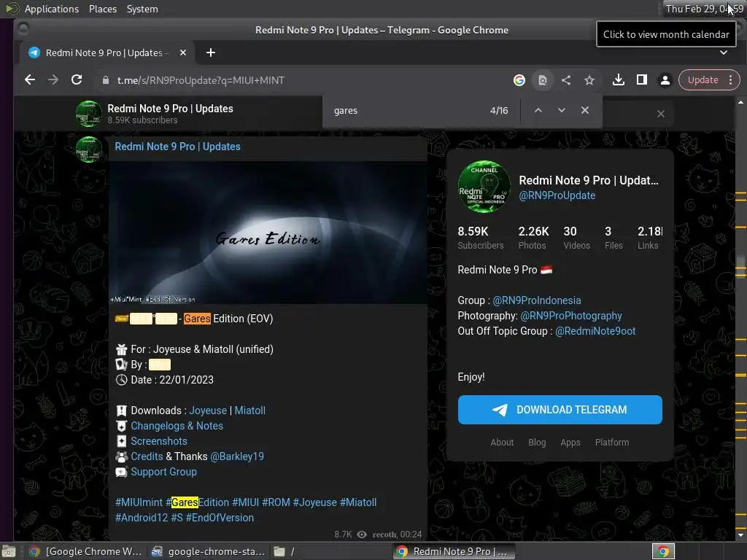Screen dimensions: 747x560
Task: Click the #MIUImint hashtag
Action: pyautogui.click(x=139, y=502)
